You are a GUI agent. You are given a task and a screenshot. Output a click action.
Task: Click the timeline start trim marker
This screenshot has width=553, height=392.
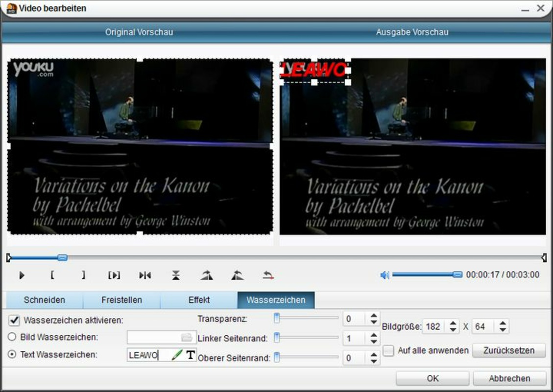(x=9, y=258)
